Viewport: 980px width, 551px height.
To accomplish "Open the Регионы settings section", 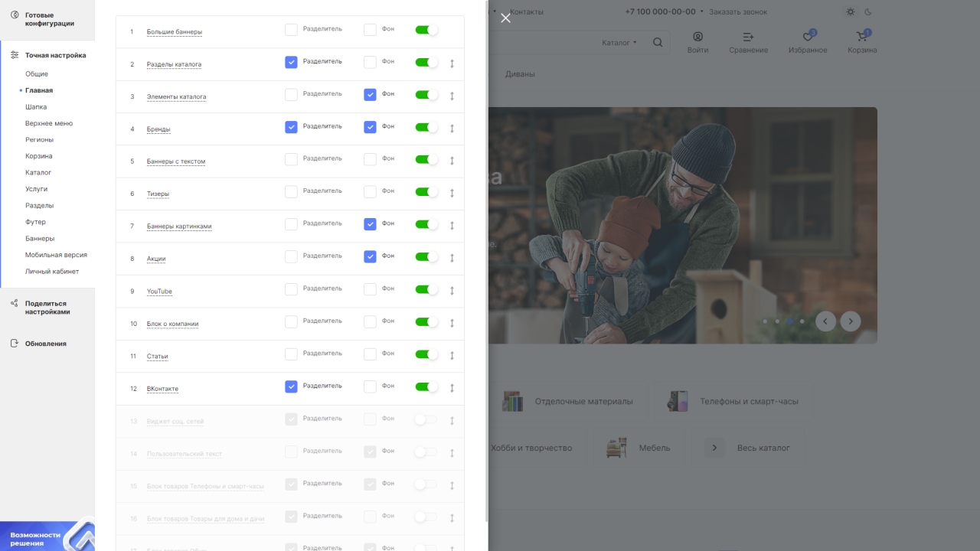I will pyautogui.click(x=39, y=140).
